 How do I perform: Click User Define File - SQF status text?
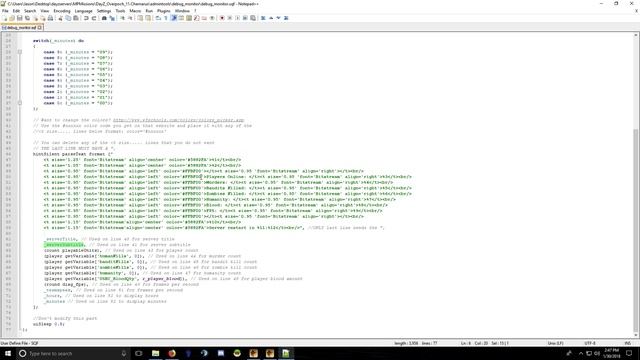(20, 343)
